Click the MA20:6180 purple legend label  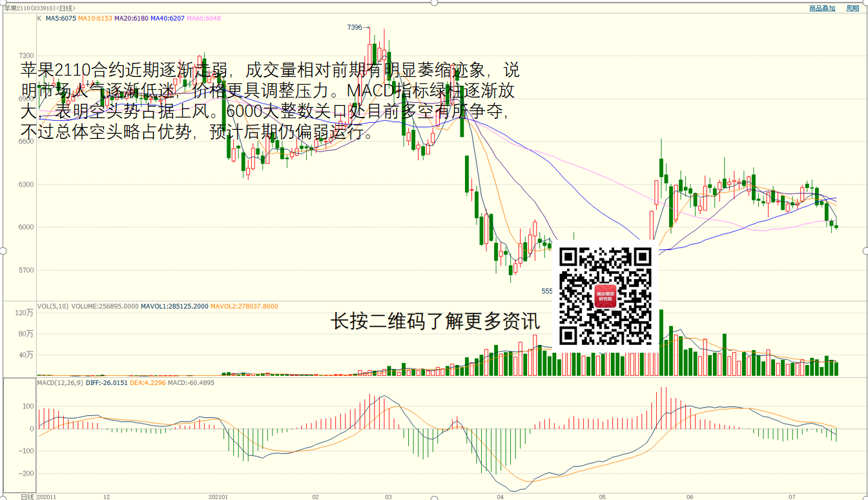pos(131,19)
